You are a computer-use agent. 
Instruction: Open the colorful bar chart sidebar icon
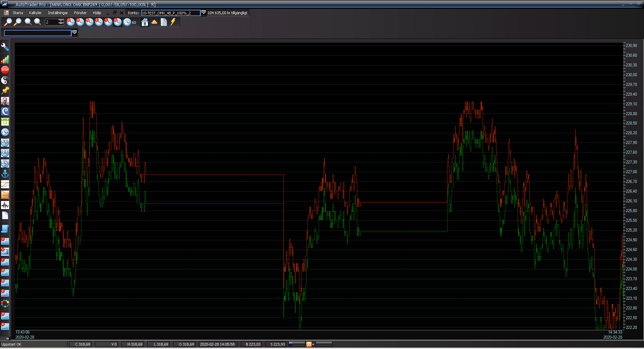pyautogui.click(x=5, y=60)
